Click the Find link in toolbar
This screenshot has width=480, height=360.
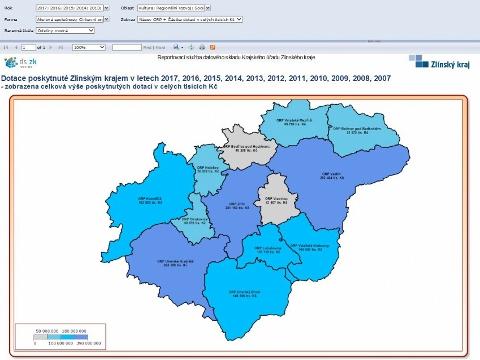point(149,48)
